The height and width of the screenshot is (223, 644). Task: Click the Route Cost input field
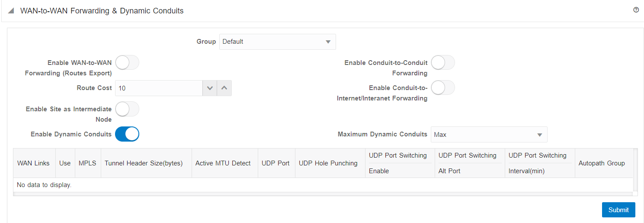158,88
